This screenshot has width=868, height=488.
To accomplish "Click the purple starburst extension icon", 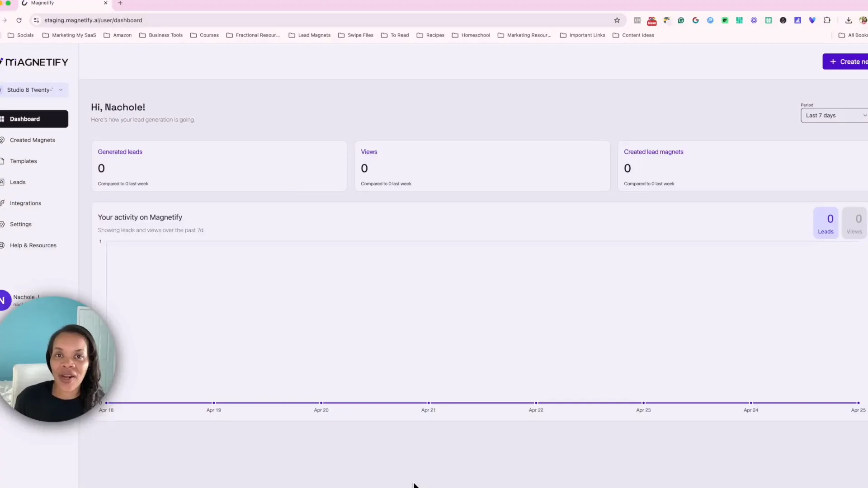I will 754,20.
